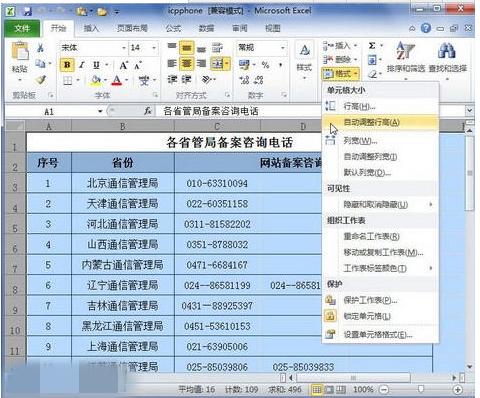Click the font color red A swatch

click(117, 80)
